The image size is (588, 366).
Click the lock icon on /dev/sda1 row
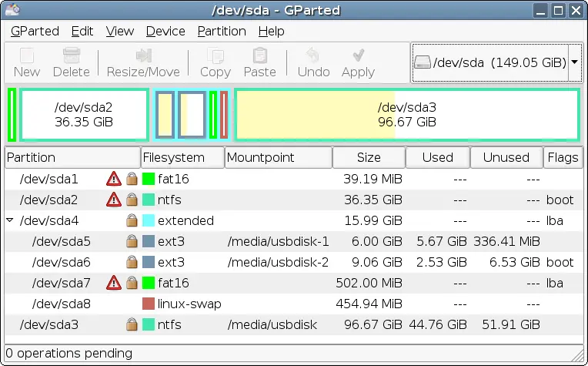pyautogui.click(x=132, y=179)
